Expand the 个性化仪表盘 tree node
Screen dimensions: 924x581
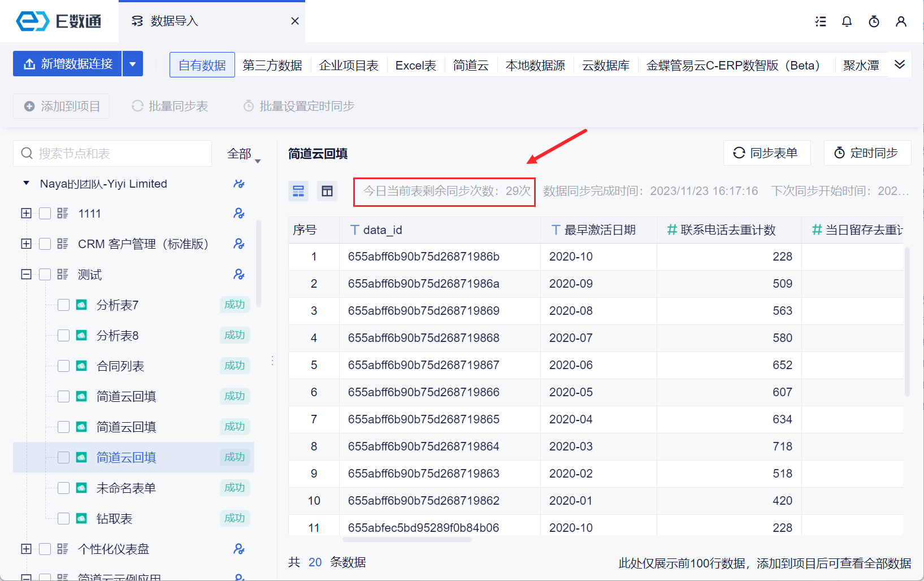coord(26,549)
